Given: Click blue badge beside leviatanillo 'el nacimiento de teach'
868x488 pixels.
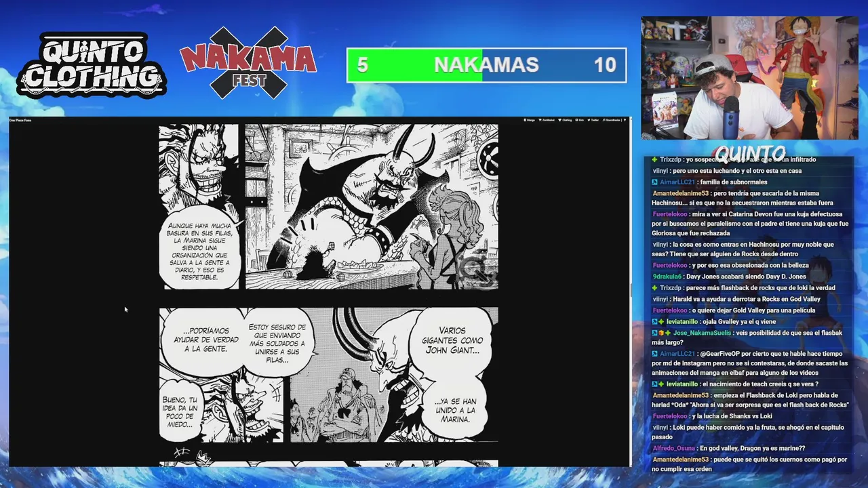Looking at the screenshot, I should (x=655, y=384).
